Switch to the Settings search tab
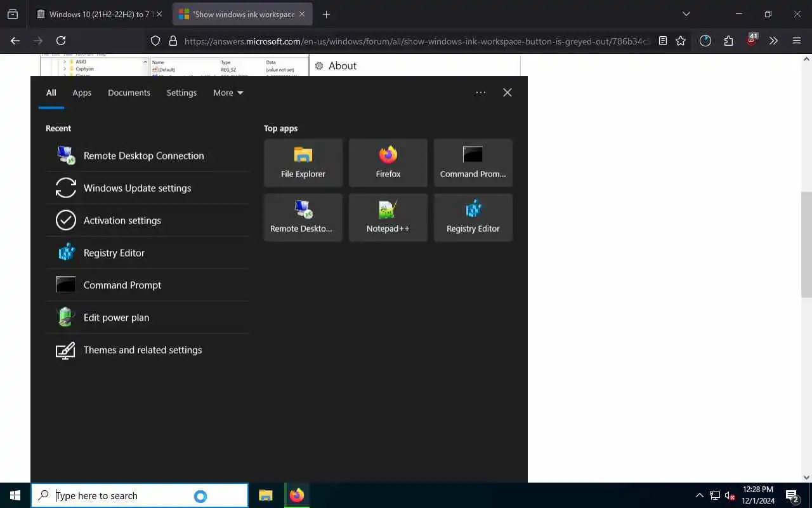The image size is (812, 508). pyautogui.click(x=181, y=93)
